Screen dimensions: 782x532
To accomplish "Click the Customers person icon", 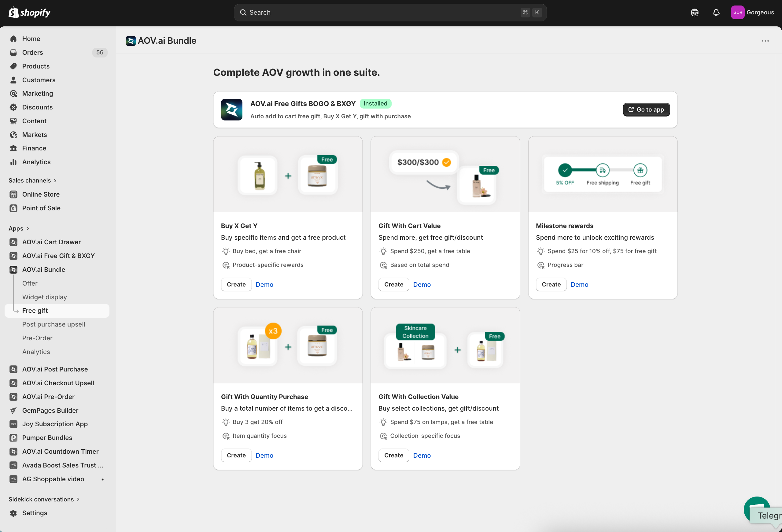I will [13, 80].
